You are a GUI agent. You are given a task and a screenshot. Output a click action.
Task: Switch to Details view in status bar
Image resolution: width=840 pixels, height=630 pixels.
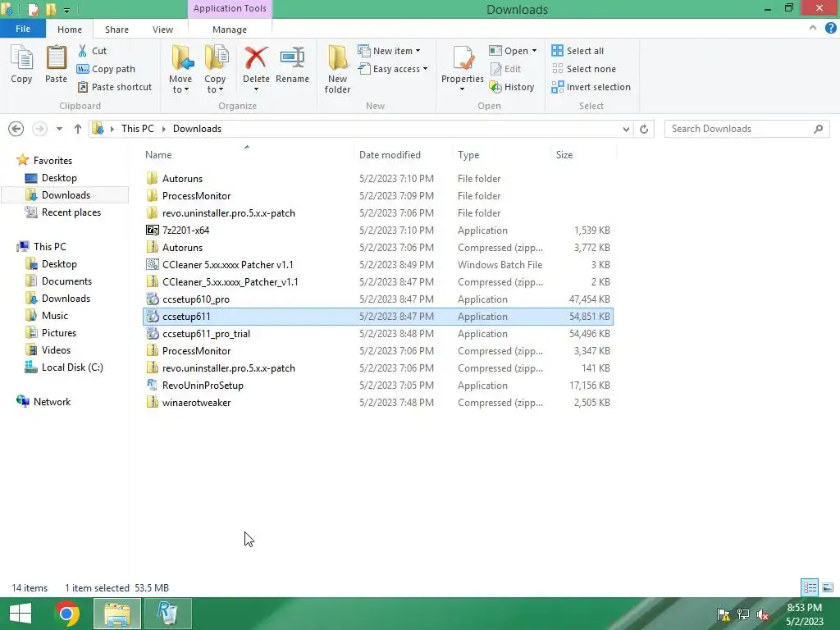(810, 587)
